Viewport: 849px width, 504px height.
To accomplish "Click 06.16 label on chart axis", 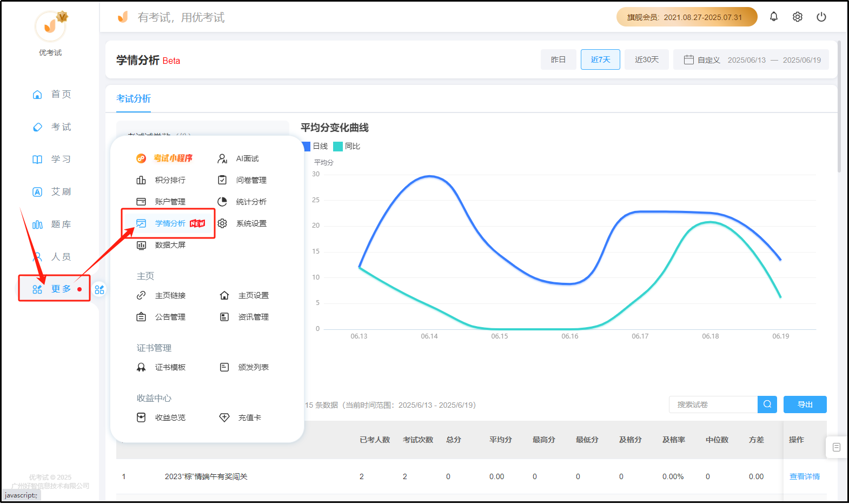I will 570,336.
